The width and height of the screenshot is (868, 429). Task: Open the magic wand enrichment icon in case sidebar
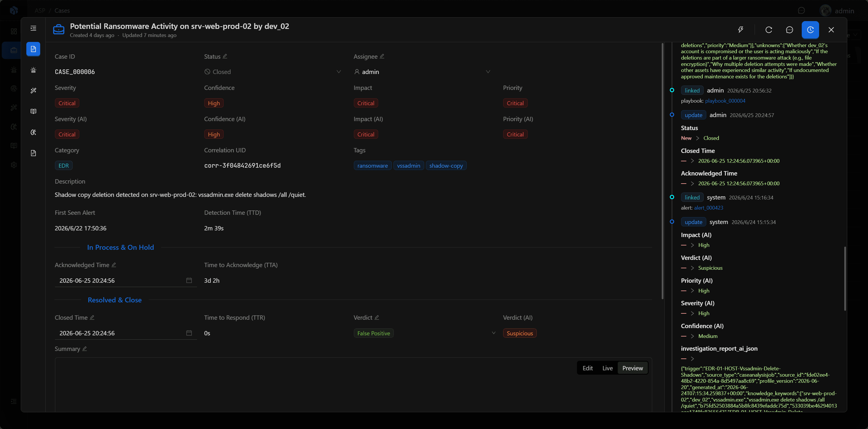33,90
